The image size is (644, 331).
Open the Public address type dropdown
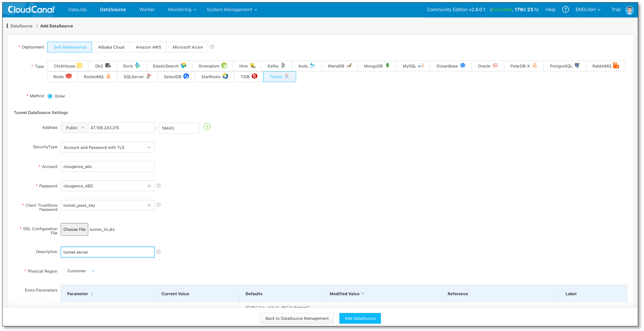coord(74,128)
